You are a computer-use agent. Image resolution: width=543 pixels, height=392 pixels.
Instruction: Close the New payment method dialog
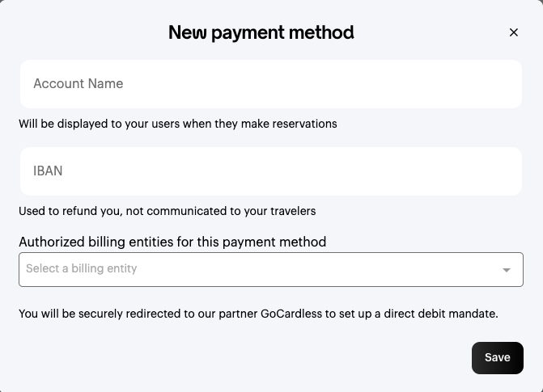click(513, 32)
